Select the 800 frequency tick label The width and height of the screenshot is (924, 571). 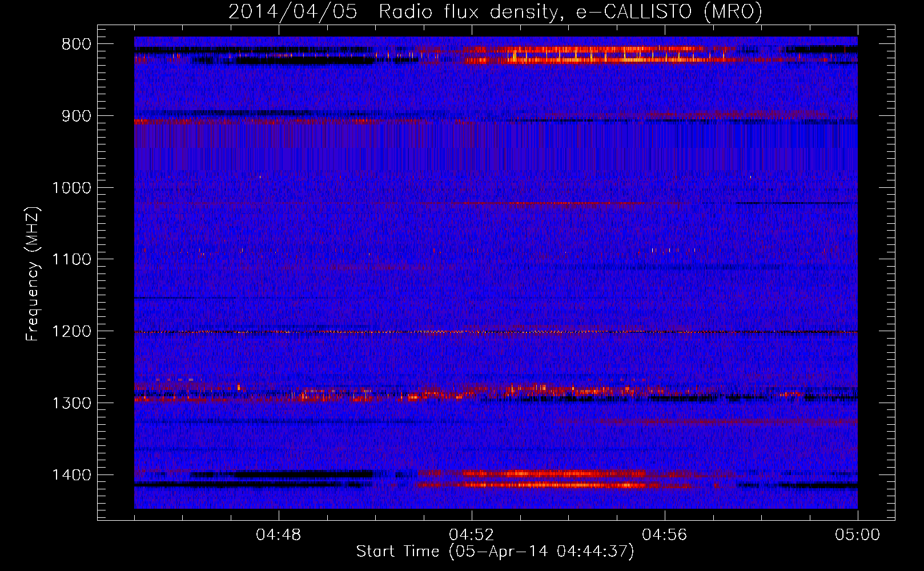[x=76, y=45]
